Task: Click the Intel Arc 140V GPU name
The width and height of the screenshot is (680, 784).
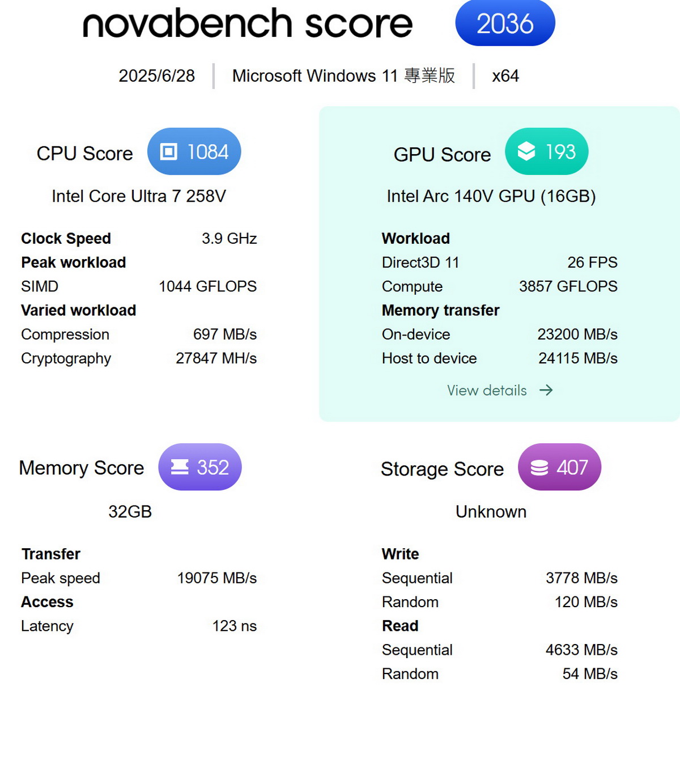Action: [x=491, y=196]
